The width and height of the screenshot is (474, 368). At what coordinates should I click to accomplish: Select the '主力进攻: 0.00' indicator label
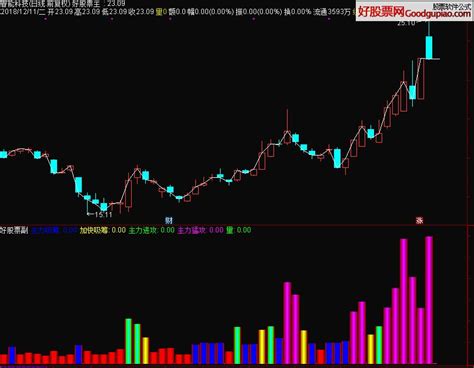(x=151, y=230)
